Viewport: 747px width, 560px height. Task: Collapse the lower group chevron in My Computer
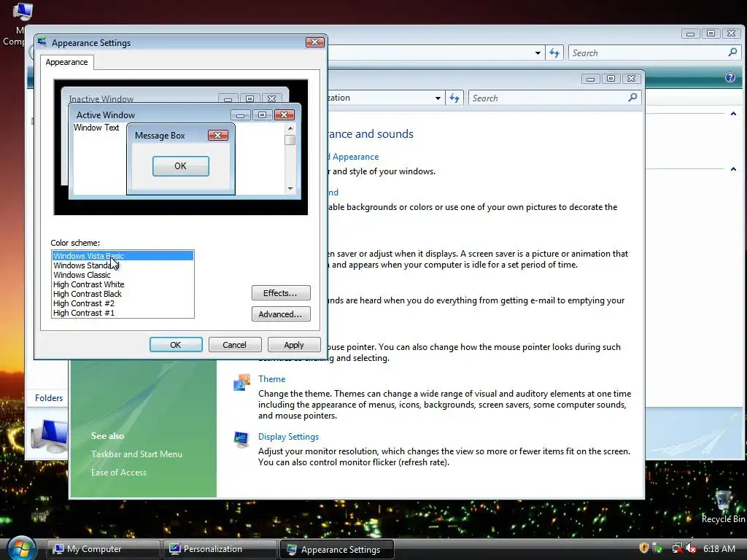[733, 168]
